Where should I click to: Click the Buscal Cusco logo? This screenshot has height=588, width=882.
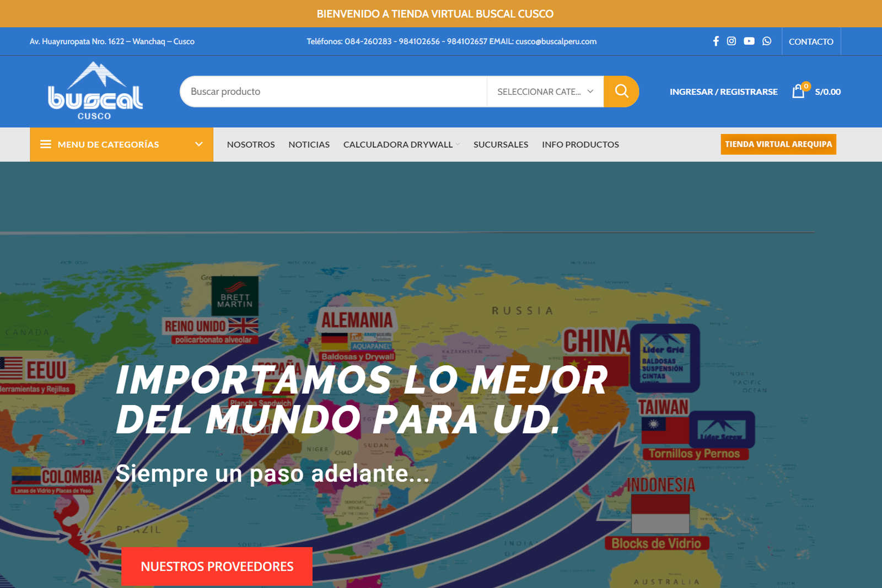tap(95, 91)
